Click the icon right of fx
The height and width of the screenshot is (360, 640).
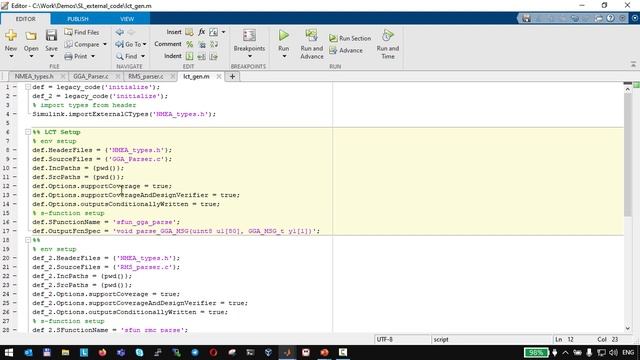tap(213, 32)
